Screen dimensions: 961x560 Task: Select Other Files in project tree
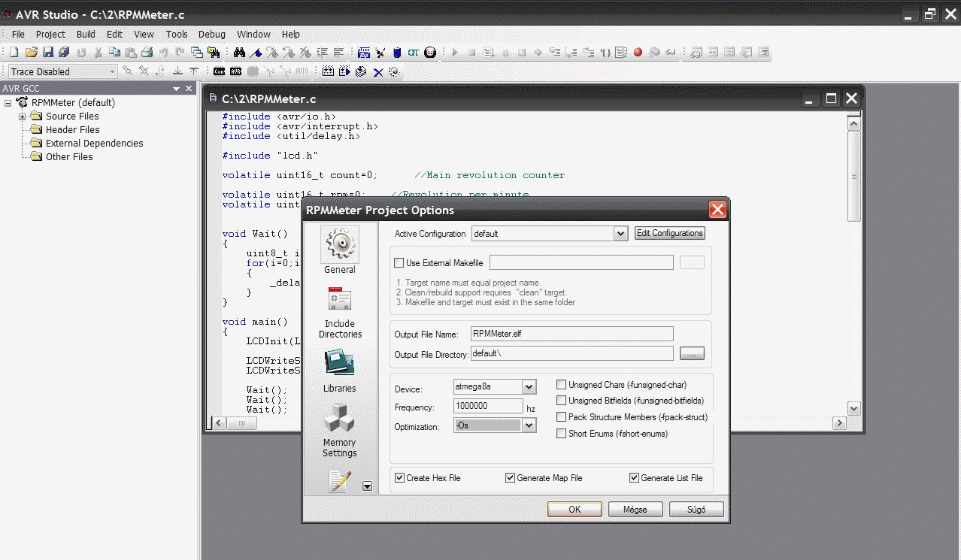coord(69,157)
